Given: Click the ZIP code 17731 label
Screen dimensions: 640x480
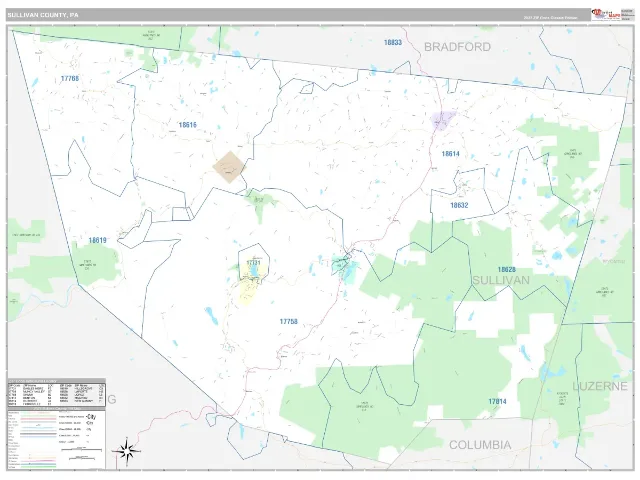Looking at the screenshot, I should (253, 263).
